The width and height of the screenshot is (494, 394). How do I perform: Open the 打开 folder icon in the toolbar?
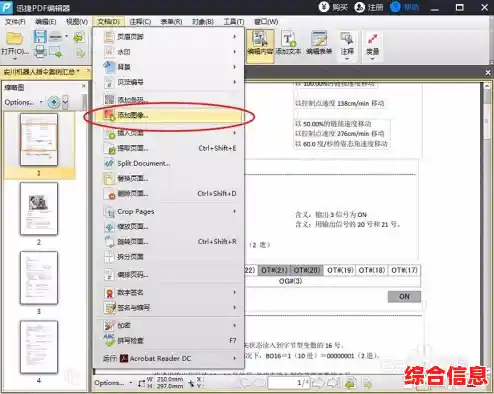click(x=14, y=38)
